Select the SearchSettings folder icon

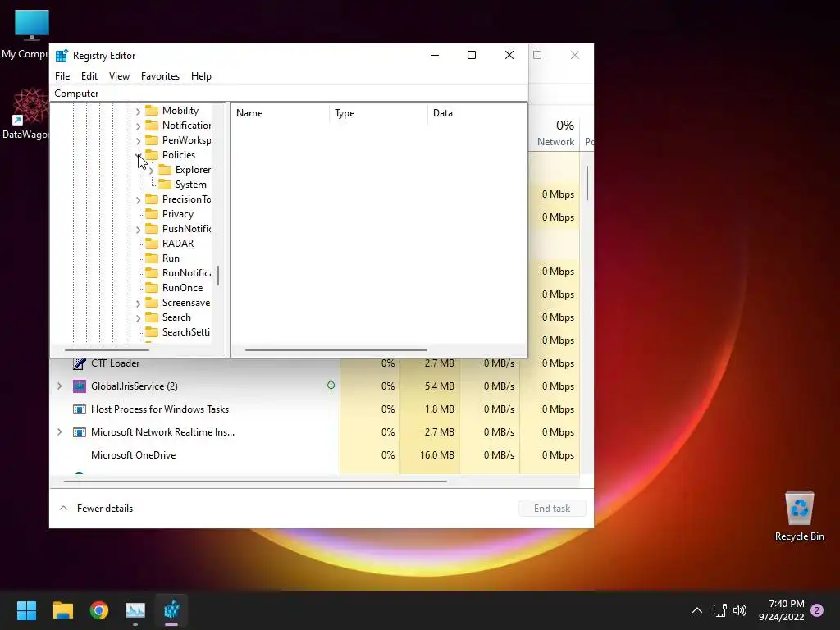(x=152, y=332)
